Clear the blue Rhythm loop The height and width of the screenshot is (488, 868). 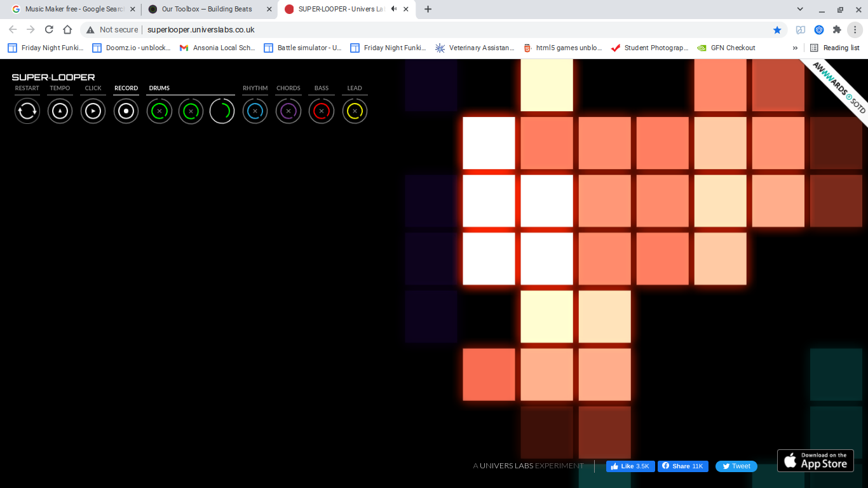click(x=255, y=111)
